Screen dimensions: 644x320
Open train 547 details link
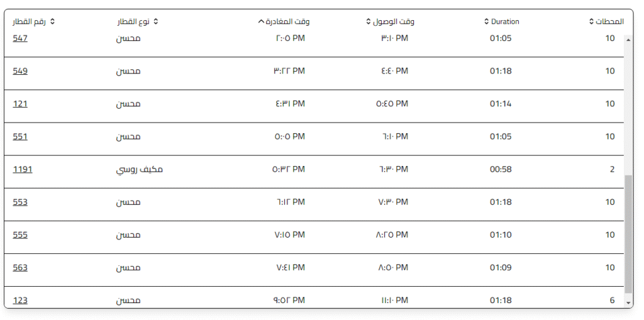click(x=20, y=38)
